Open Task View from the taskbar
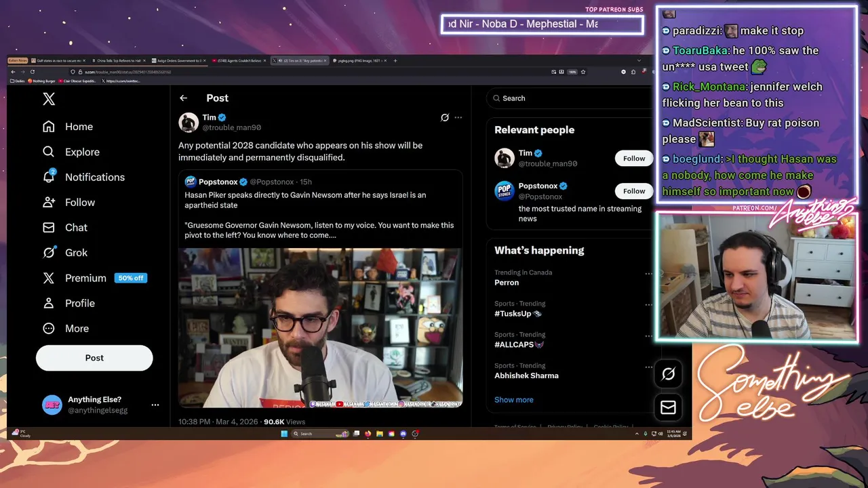This screenshot has height=488, width=868. point(357,434)
